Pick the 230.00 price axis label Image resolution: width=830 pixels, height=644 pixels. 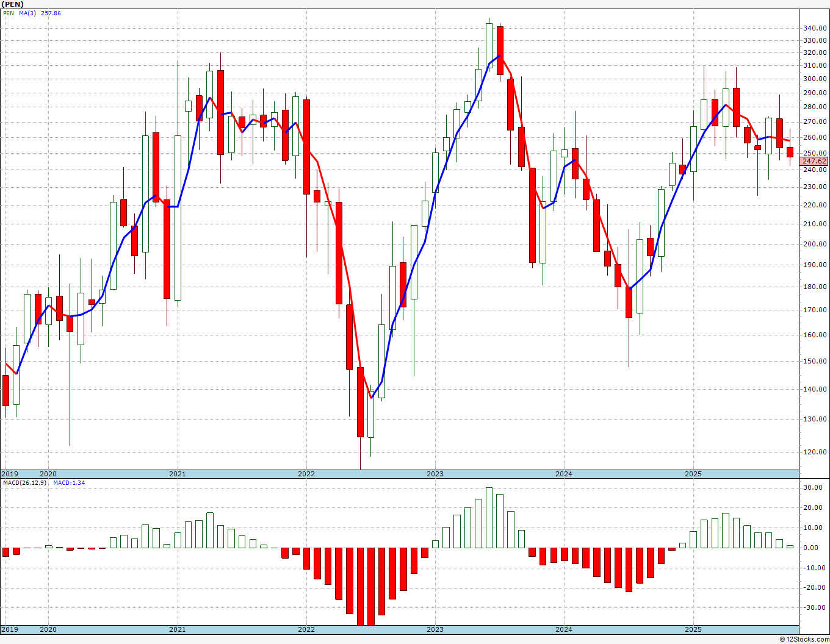[815, 187]
